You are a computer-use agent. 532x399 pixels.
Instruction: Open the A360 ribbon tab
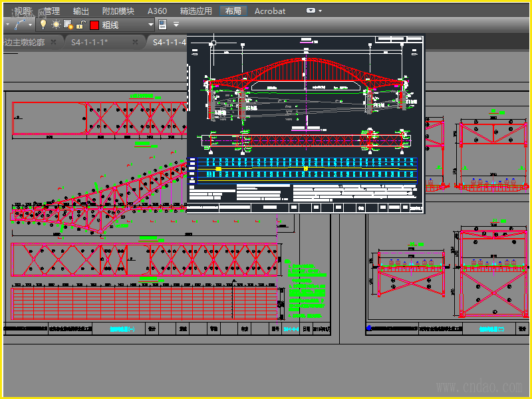(157, 11)
